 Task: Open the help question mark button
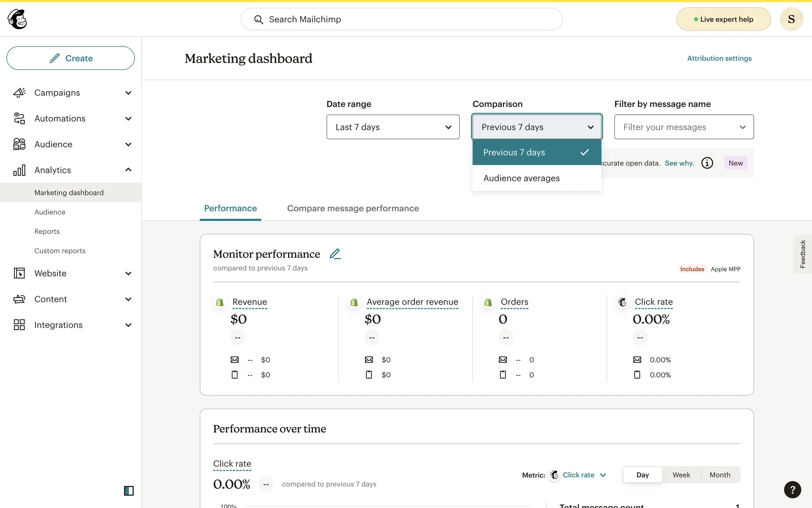point(792,490)
